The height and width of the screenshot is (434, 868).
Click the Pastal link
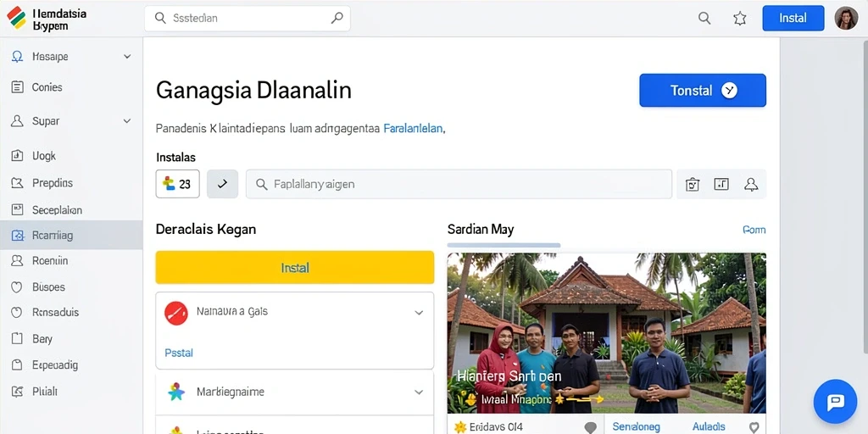coord(179,352)
